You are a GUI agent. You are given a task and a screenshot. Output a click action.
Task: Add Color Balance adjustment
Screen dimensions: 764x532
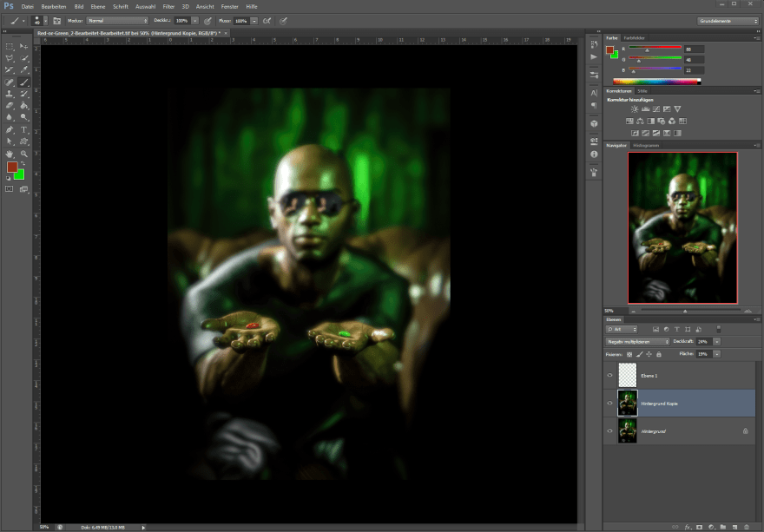640,121
